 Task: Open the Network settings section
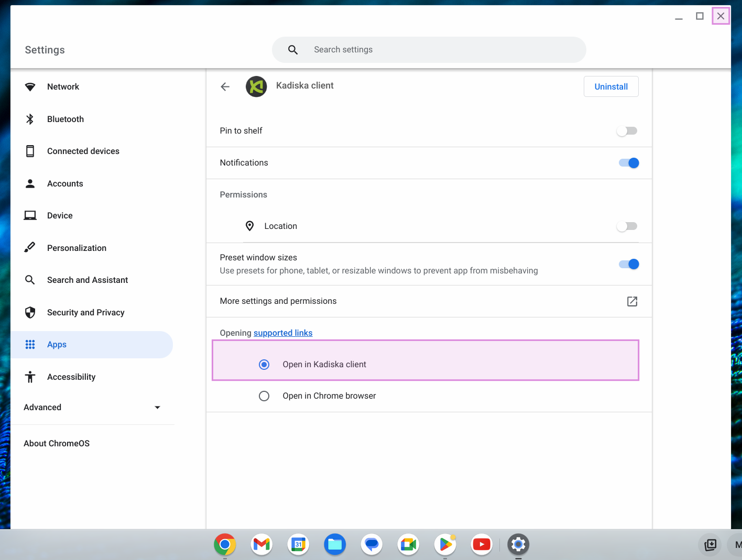click(x=92, y=87)
